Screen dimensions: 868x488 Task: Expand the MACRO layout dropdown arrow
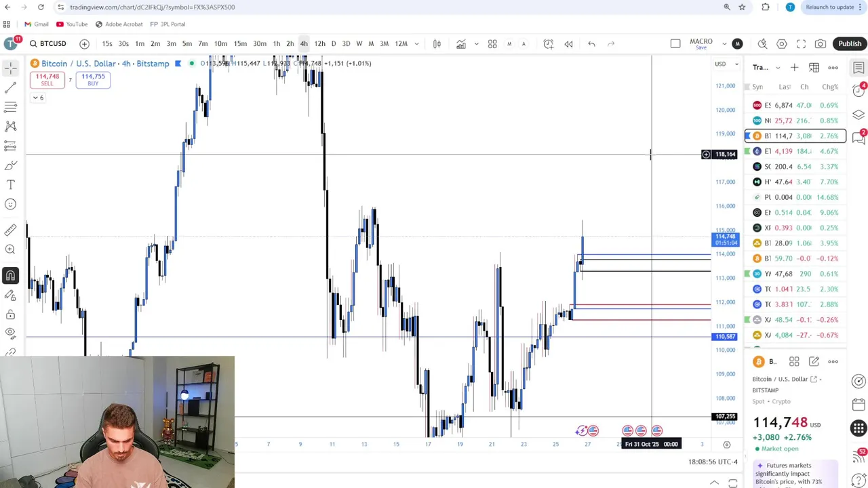[x=724, y=44]
